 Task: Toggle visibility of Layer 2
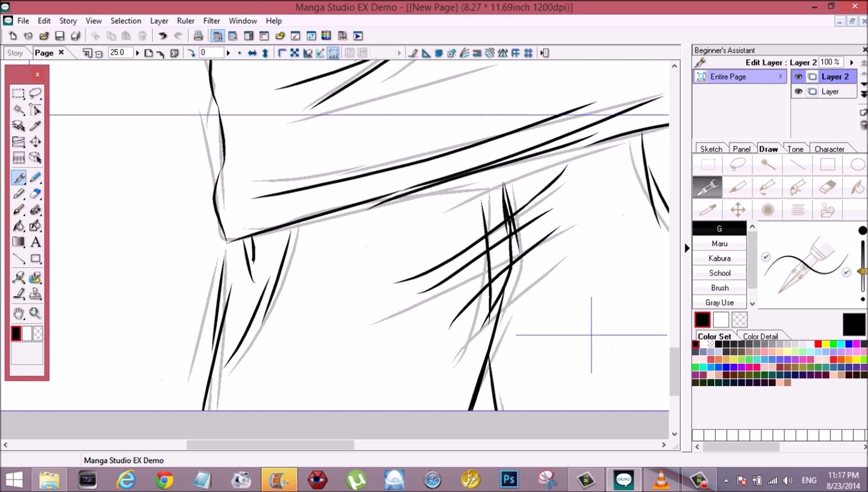click(798, 76)
